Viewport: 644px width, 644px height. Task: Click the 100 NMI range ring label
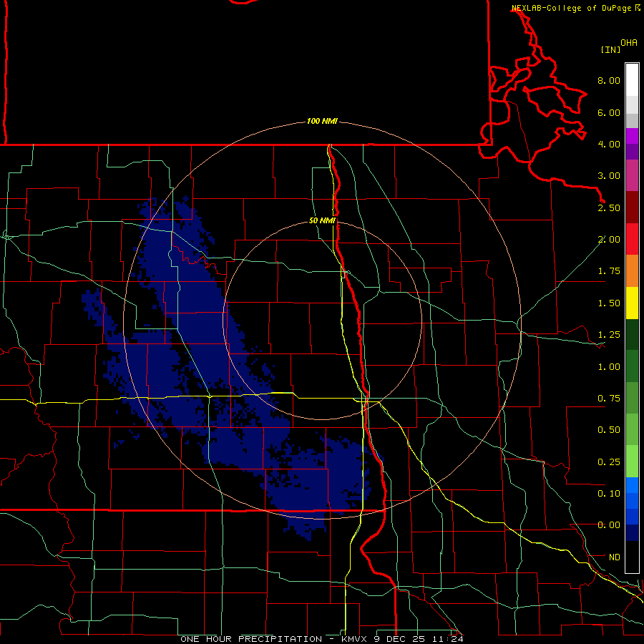(322, 121)
